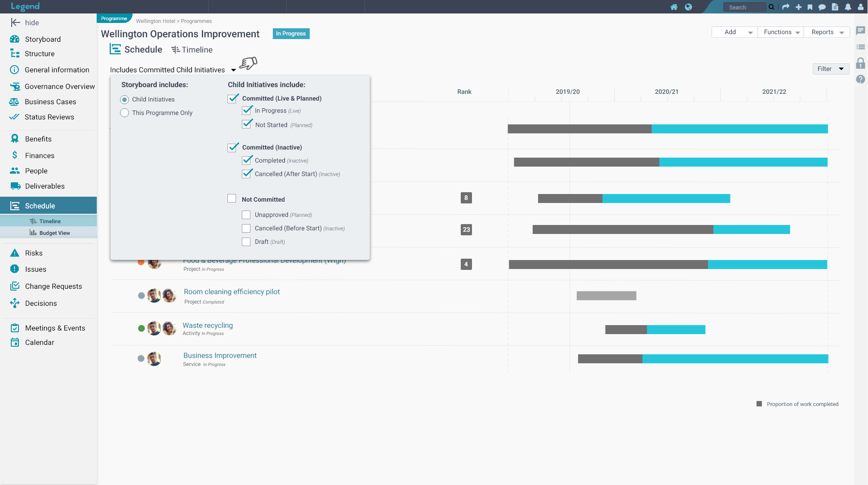Click the Finances dollar icon
Image resolution: width=868 pixels, height=485 pixels.
click(x=15, y=155)
